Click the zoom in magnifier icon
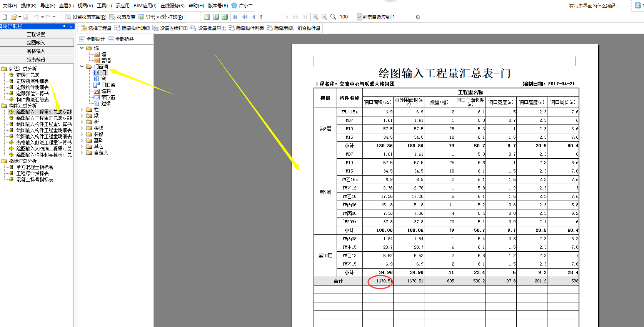 pyautogui.click(x=315, y=17)
